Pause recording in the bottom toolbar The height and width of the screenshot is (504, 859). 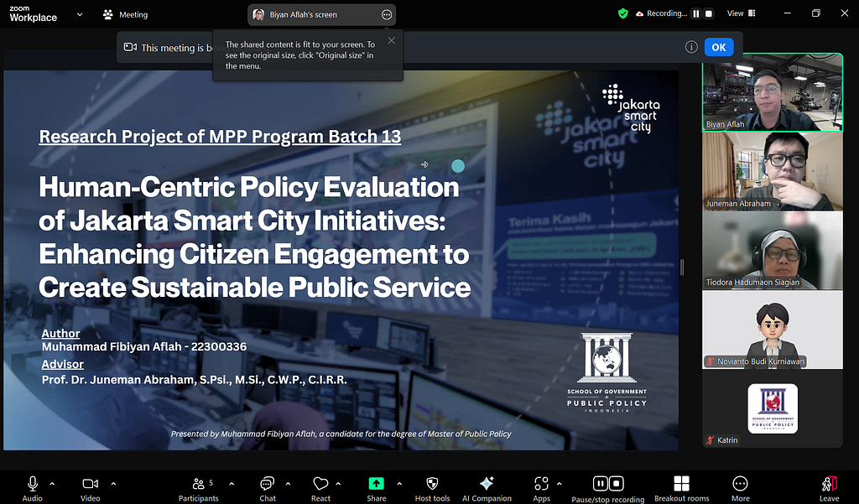(601, 484)
